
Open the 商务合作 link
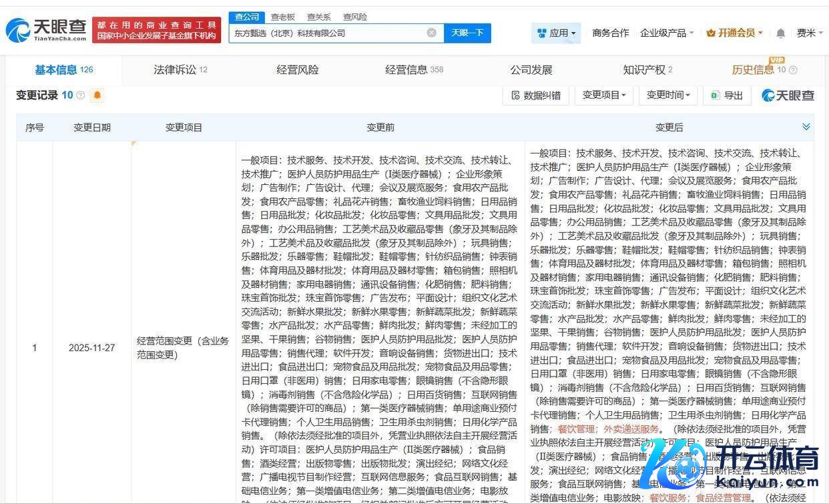coord(610,33)
